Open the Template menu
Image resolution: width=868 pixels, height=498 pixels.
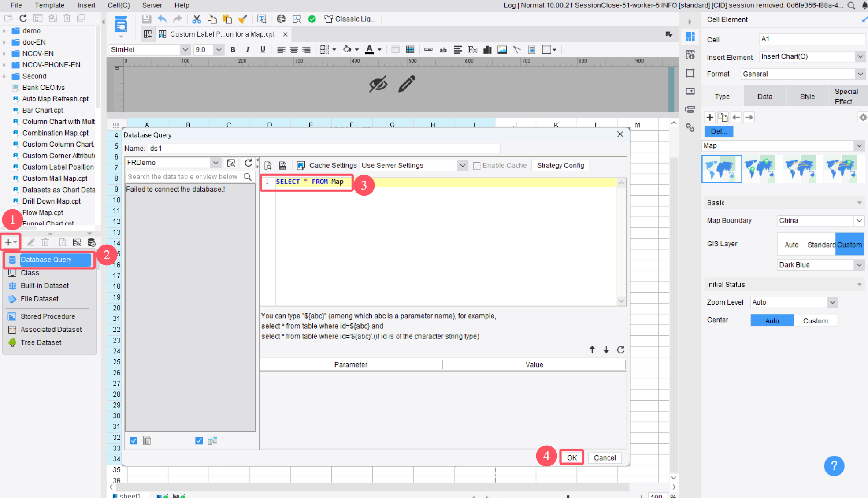point(49,5)
